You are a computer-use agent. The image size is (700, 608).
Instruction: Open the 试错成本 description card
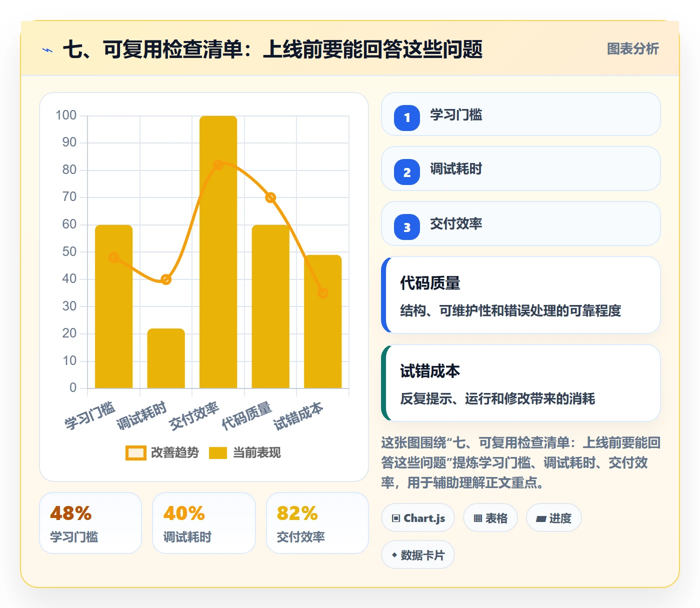pyautogui.click(x=521, y=383)
